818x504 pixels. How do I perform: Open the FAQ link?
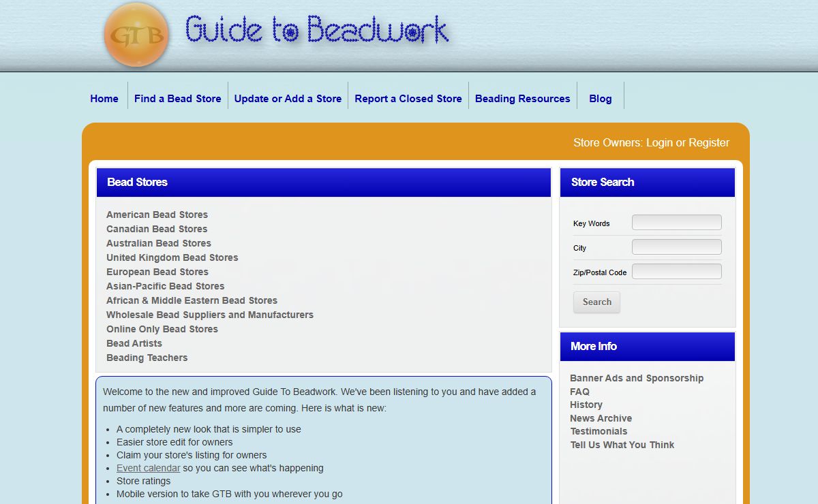pos(580,392)
